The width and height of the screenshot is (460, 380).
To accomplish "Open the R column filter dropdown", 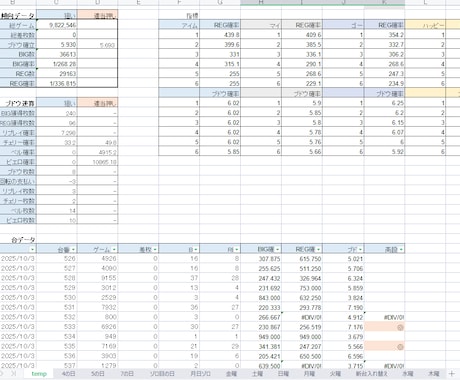I will coord(237,249).
